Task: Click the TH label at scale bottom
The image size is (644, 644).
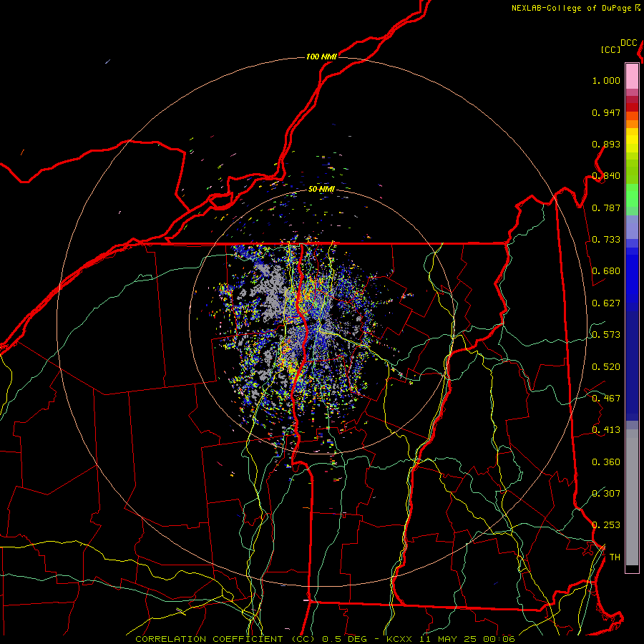Action: point(615,557)
